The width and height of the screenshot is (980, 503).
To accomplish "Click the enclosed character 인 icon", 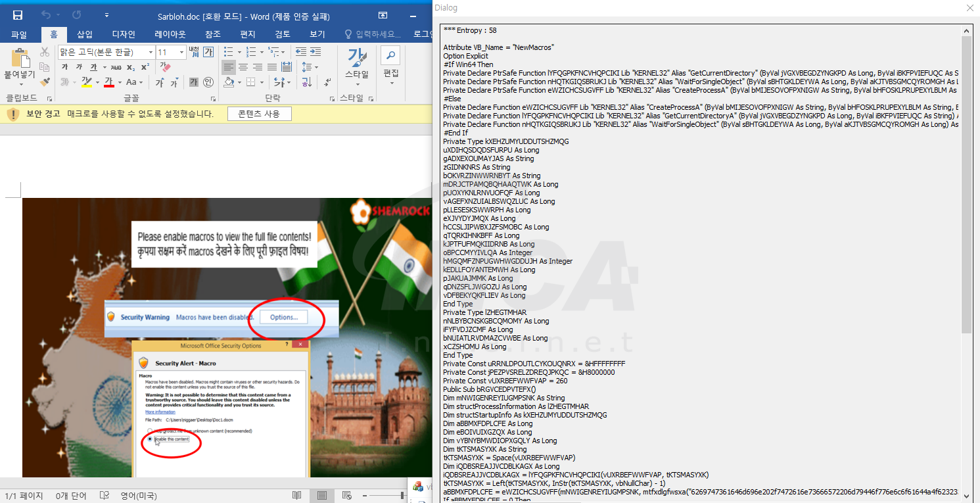I will 208,82.
